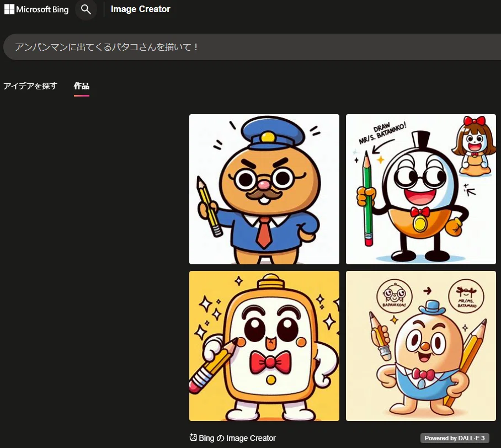Screen dimensions: 501x448
Task: Switch to the アイデアを探す tab
Action: coord(30,86)
